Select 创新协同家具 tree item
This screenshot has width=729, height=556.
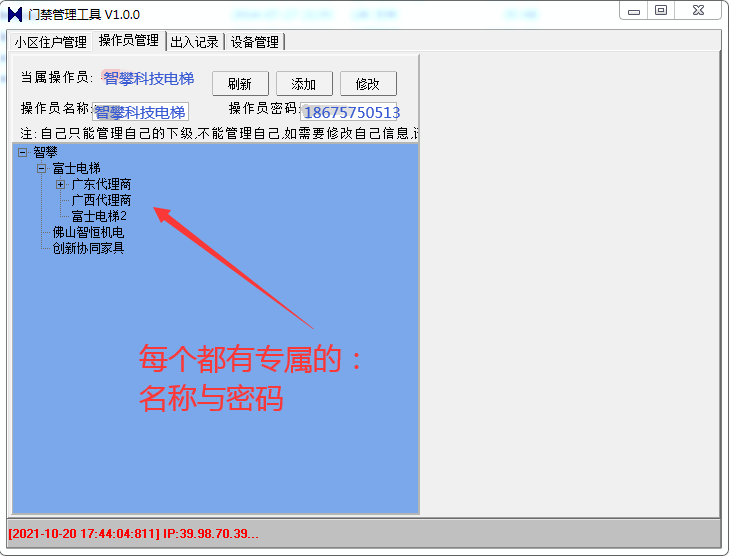[88, 248]
